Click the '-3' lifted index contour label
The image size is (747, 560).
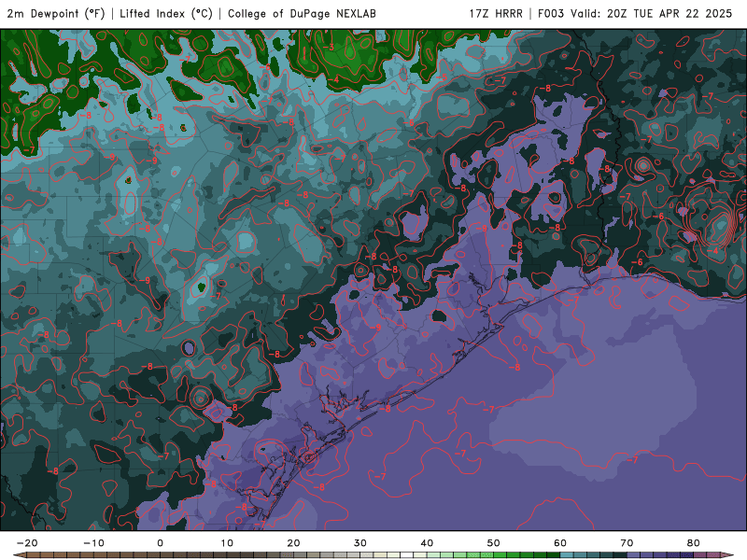point(330,48)
